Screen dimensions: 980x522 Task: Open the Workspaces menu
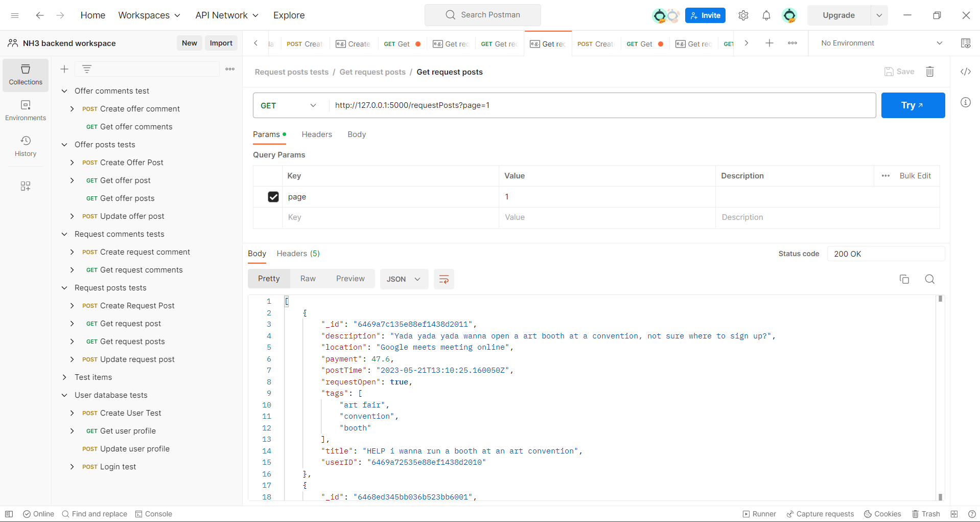pos(149,15)
